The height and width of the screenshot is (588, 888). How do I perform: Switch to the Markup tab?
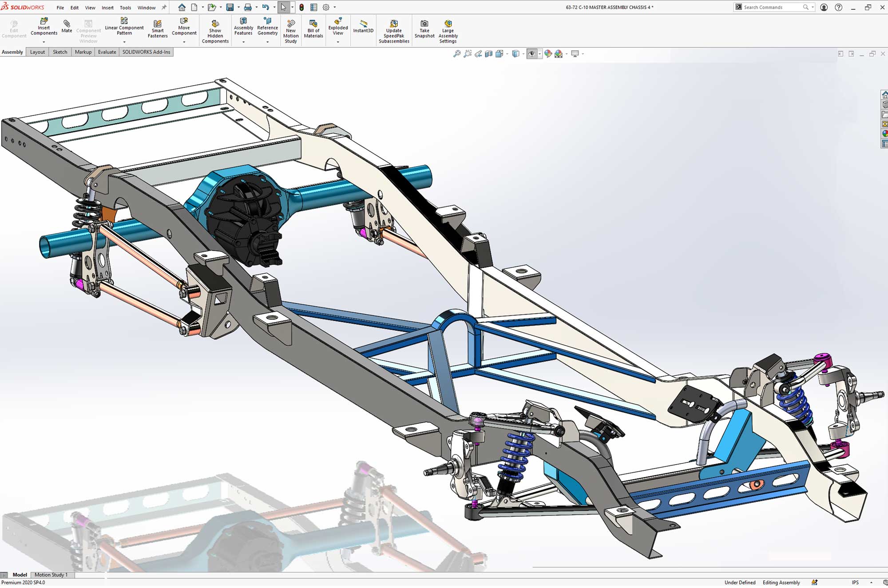83,52
